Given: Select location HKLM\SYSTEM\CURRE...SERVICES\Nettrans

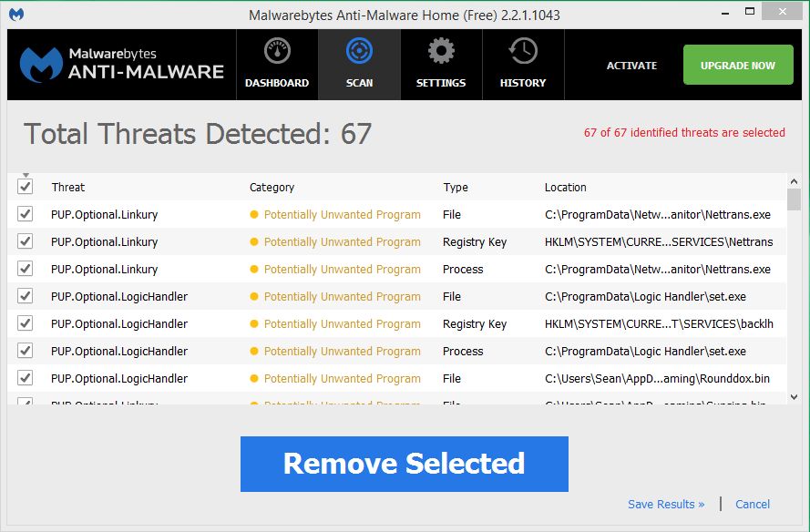Looking at the screenshot, I should [659, 241].
